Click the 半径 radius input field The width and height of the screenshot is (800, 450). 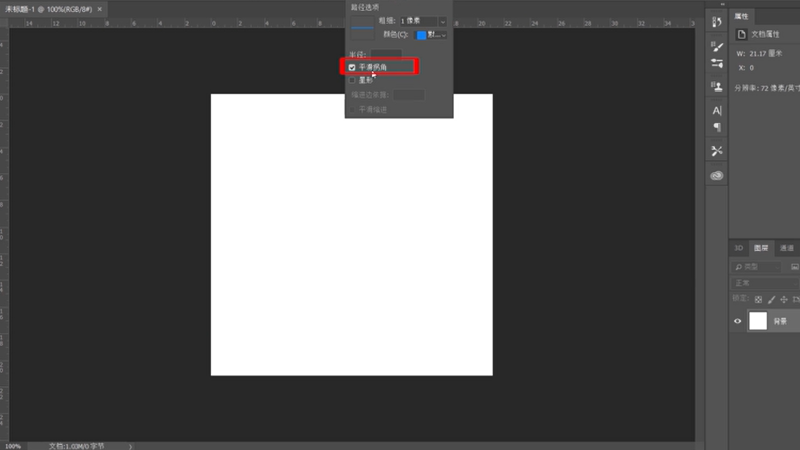(x=386, y=54)
